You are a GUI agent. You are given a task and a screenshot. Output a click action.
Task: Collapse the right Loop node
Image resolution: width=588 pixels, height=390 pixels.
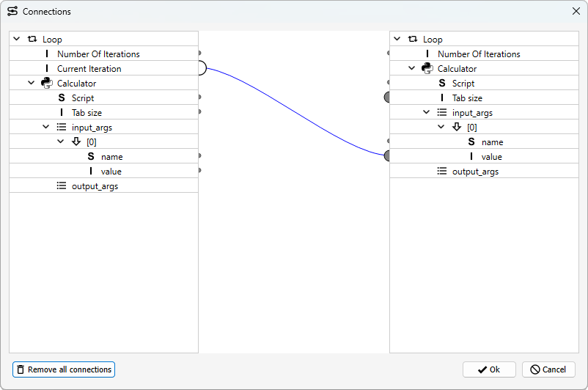point(397,39)
